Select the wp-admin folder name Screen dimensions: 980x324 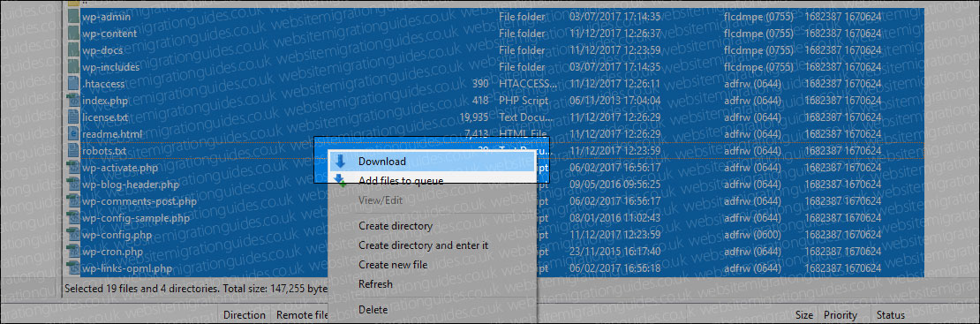tap(106, 17)
